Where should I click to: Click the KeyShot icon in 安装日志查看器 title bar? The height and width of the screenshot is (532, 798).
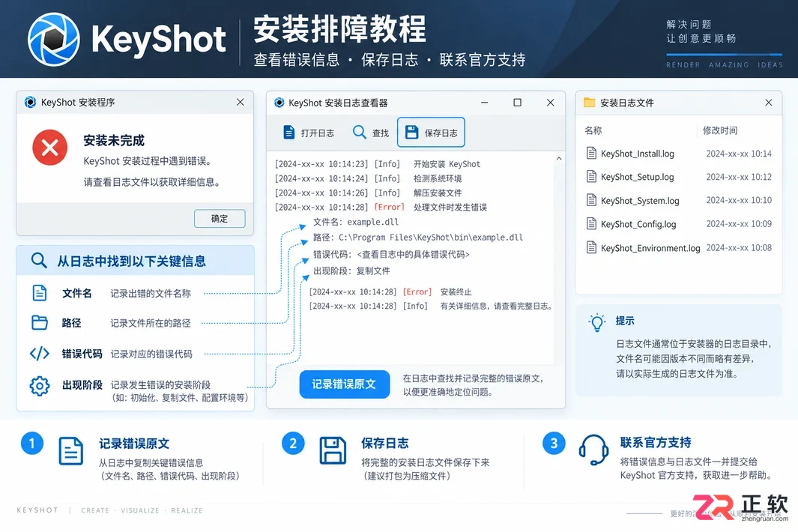click(x=279, y=103)
